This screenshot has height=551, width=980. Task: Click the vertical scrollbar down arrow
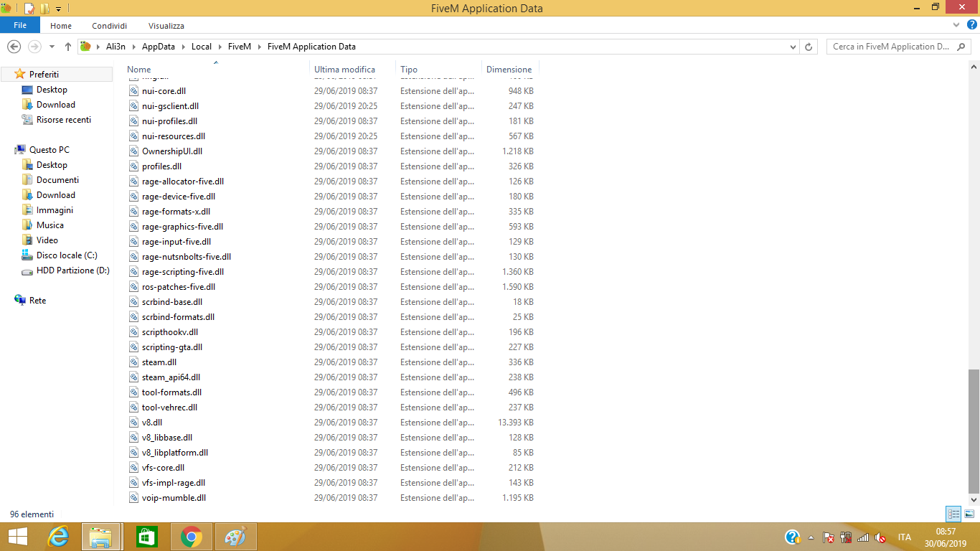click(x=974, y=499)
